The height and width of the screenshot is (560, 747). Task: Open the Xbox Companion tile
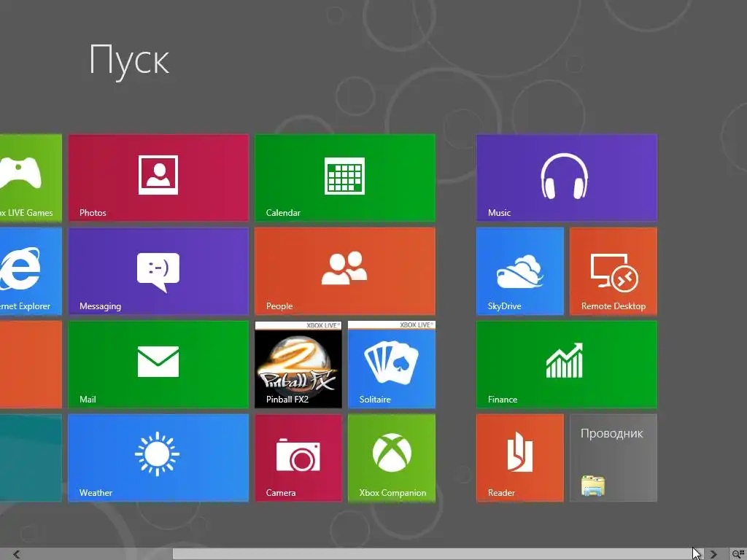(392, 458)
